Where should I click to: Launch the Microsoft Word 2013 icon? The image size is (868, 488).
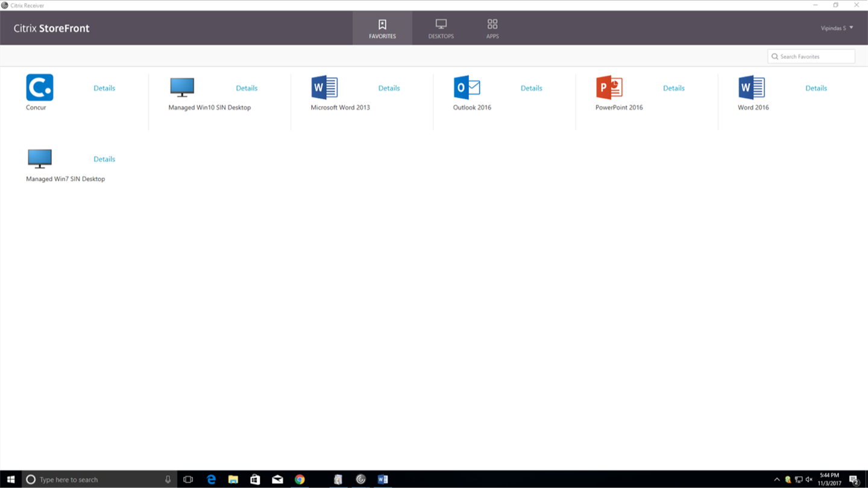pyautogui.click(x=324, y=87)
